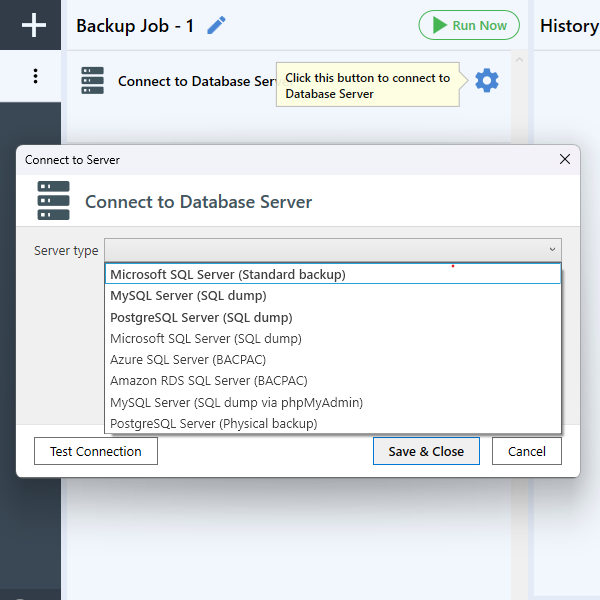Choose PostgreSQL Server (SQL dump)
This screenshot has width=600, height=600.
[x=333, y=317]
